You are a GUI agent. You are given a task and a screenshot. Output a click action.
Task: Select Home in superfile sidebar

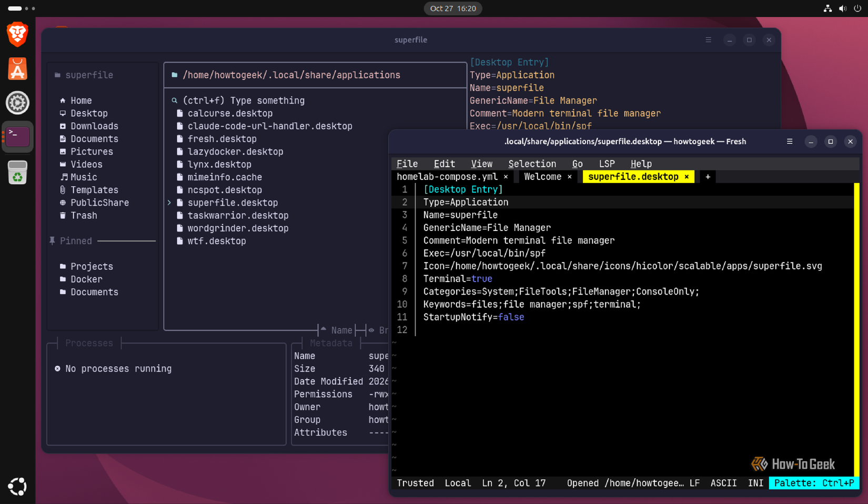(x=76, y=100)
